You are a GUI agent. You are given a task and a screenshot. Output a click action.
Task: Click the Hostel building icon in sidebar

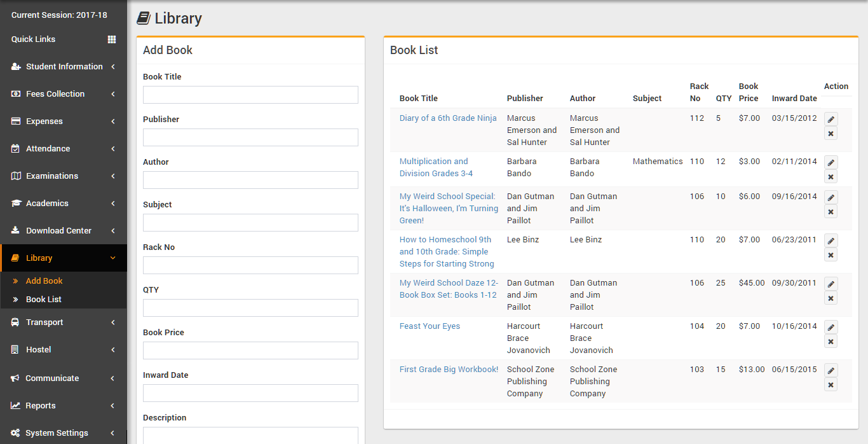pos(15,350)
